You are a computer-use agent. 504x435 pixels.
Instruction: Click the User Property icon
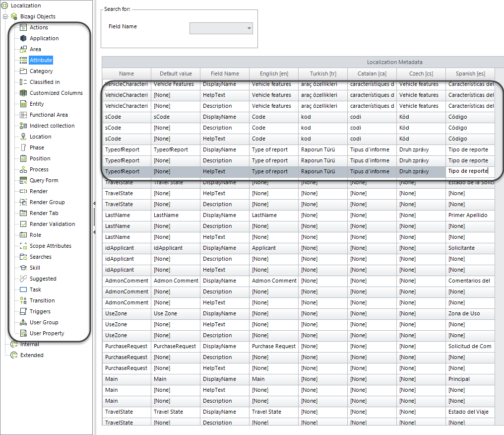23,334
